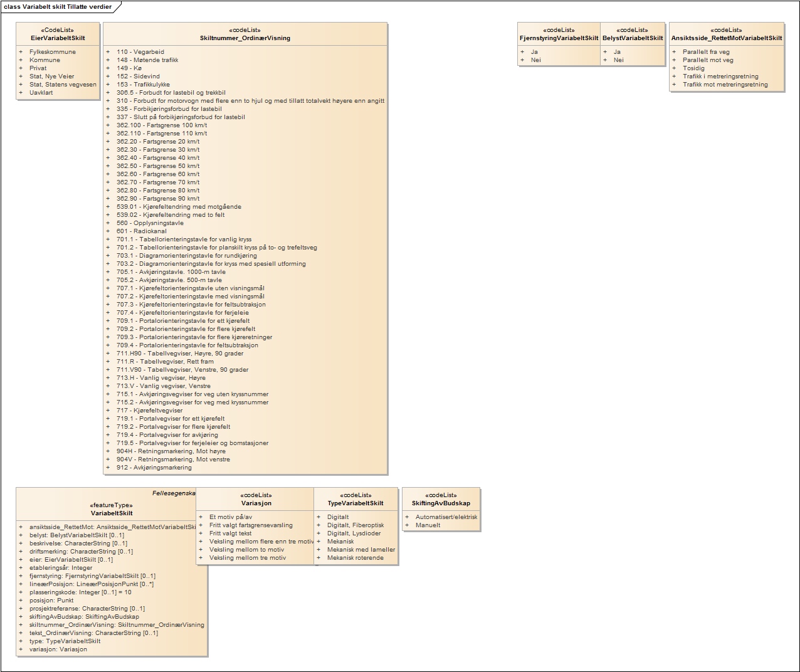Select '912 - Avkjøringsmarkering' at list bottom
Viewport: 800px width, 672px height.
154,468
